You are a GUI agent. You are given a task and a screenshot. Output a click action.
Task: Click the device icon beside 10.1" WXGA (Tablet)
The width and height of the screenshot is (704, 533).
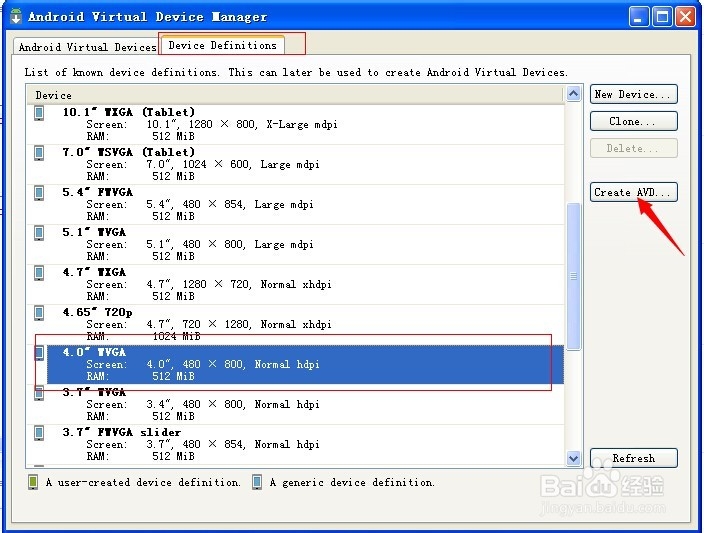pyautogui.click(x=39, y=113)
